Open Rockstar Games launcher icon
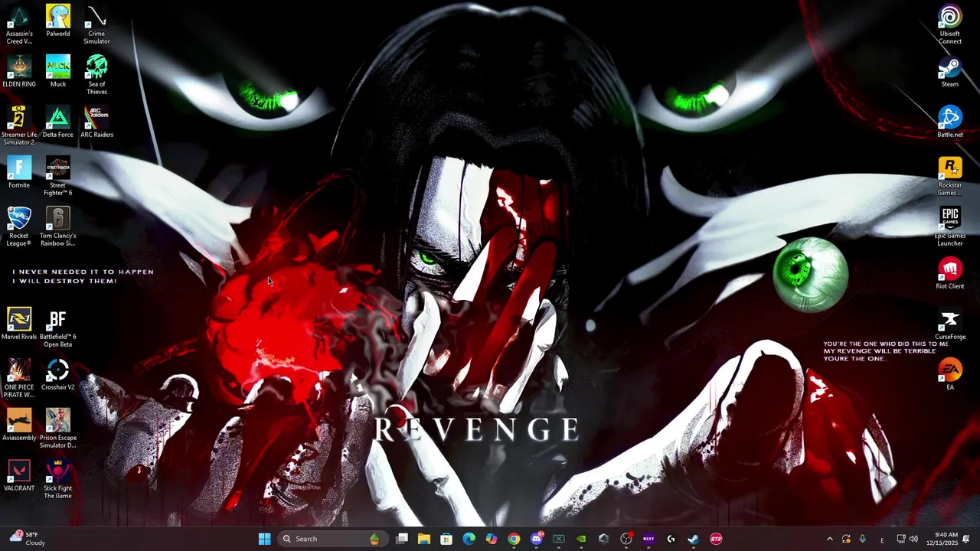 (950, 176)
